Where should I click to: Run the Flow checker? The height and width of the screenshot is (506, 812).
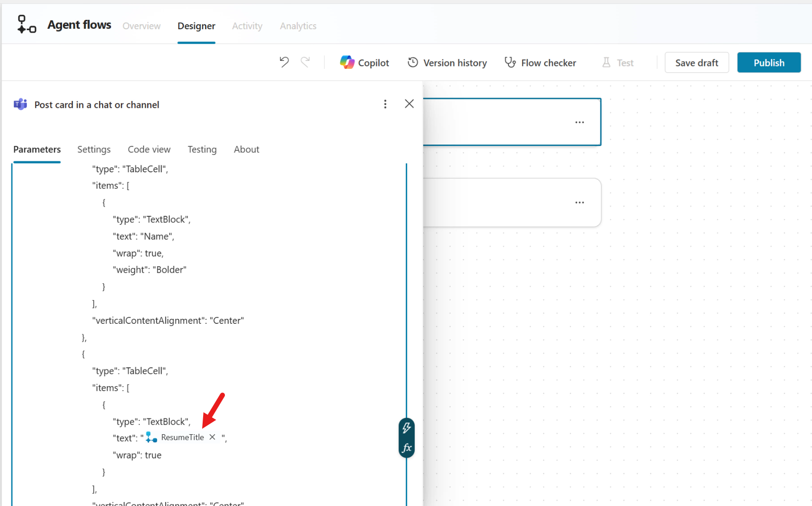(540, 63)
